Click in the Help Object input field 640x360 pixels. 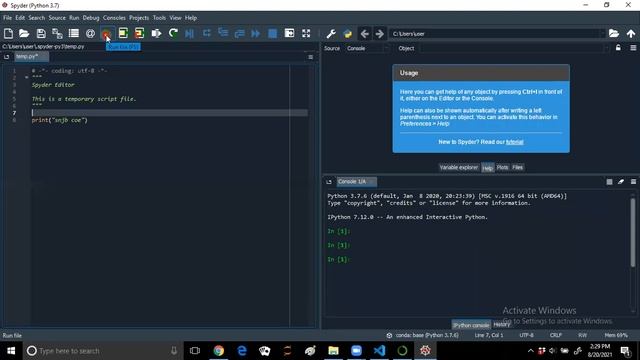point(512,48)
